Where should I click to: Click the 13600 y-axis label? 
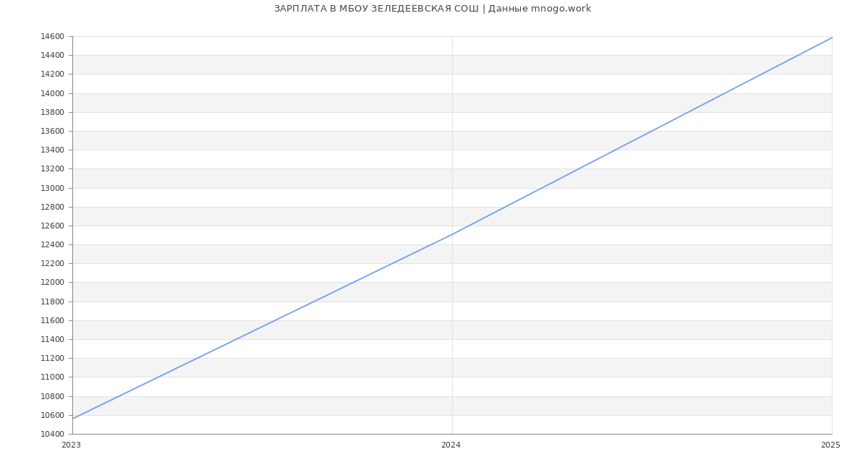pos(52,132)
